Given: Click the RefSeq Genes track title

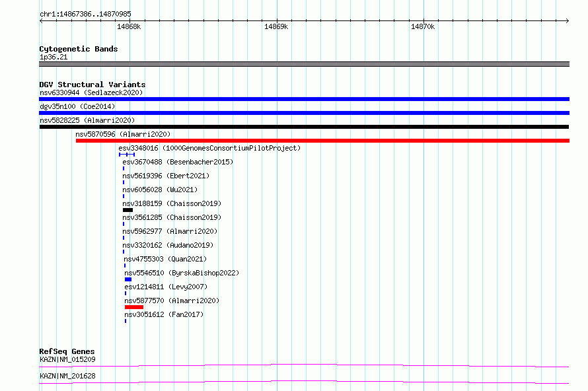Looking at the screenshot, I should (67, 351).
